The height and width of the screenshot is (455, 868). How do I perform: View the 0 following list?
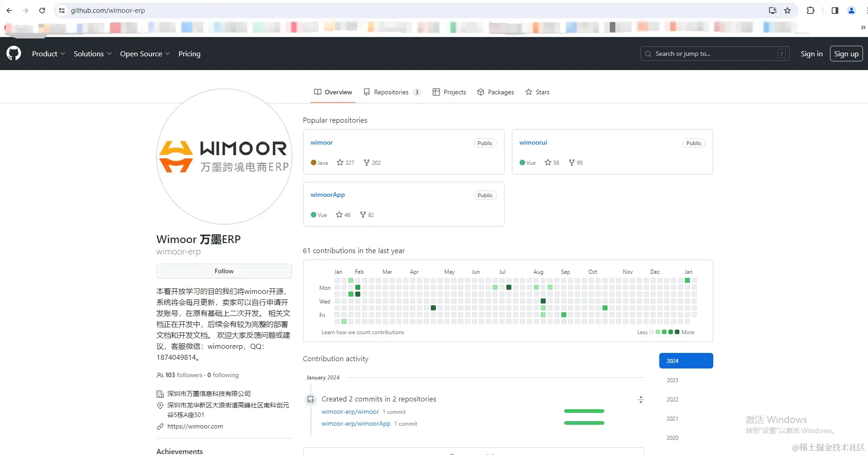point(223,375)
